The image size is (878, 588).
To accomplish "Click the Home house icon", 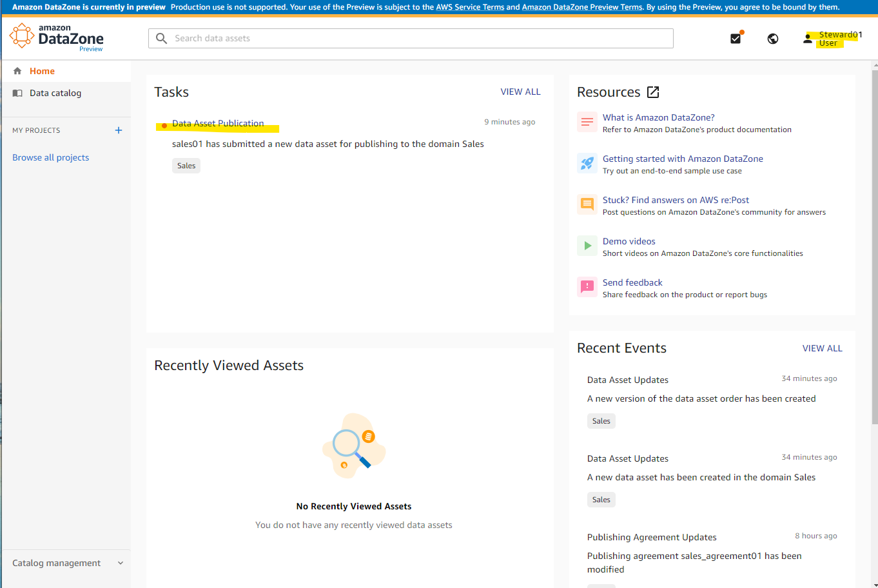I will [17, 71].
